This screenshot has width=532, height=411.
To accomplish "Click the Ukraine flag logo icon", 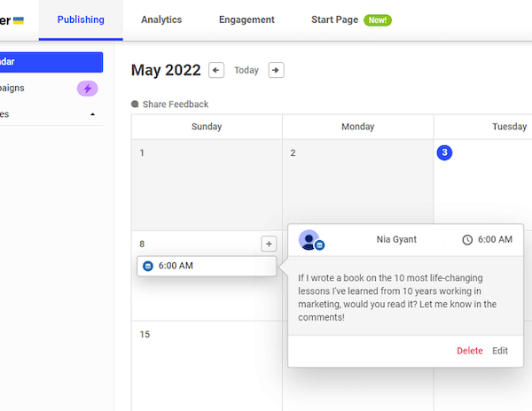I will click(19, 20).
